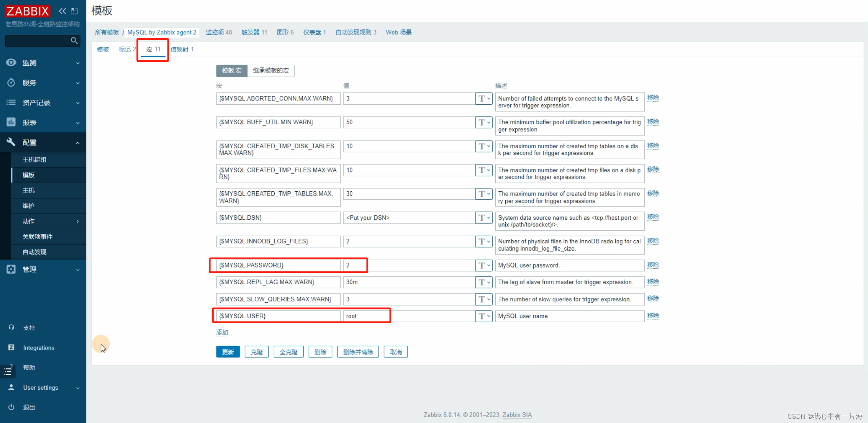Toggle sidebar kiosk/compact view icon
The height and width of the screenshot is (423, 868).
pyautogui.click(x=75, y=11)
